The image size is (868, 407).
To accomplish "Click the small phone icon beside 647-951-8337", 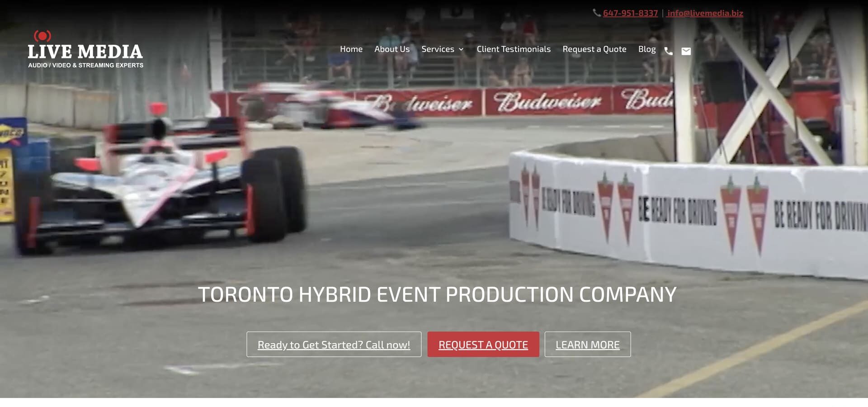I will coord(596,13).
